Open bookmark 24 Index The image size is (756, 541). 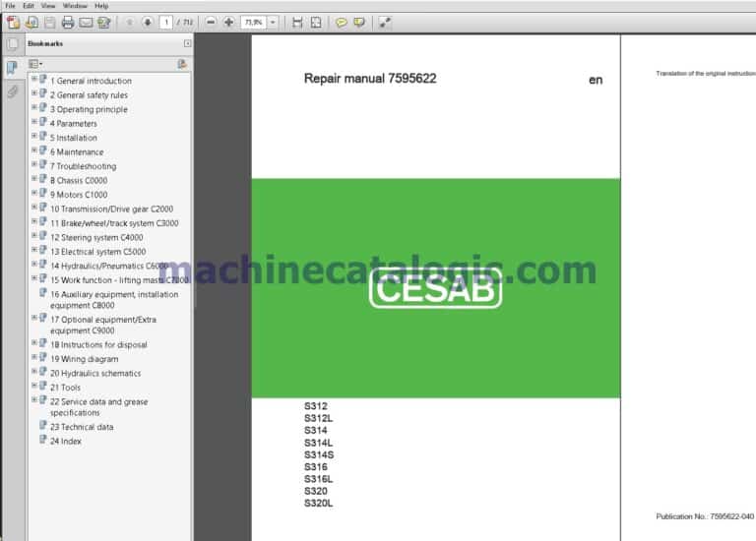(66, 442)
